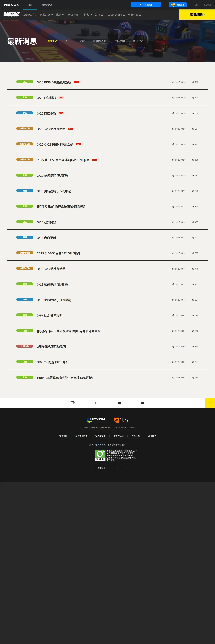Viewport: 215px width, 644px height.
Task: Click the NEW badge beside 3/20 商店更新
Action: pyautogui.click(x=61, y=113)
